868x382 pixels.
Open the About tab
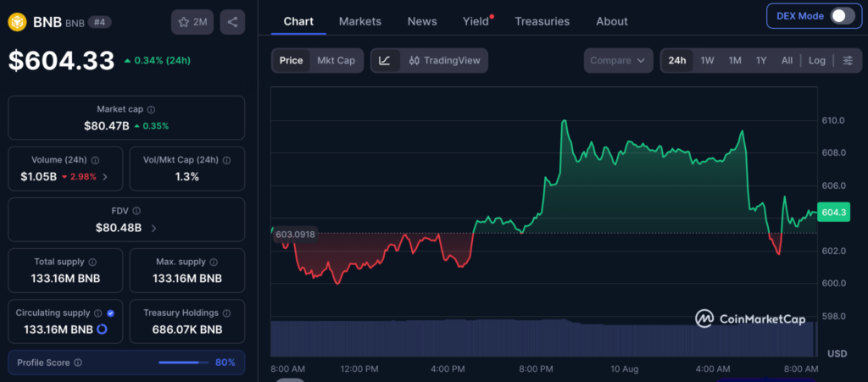click(612, 21)
